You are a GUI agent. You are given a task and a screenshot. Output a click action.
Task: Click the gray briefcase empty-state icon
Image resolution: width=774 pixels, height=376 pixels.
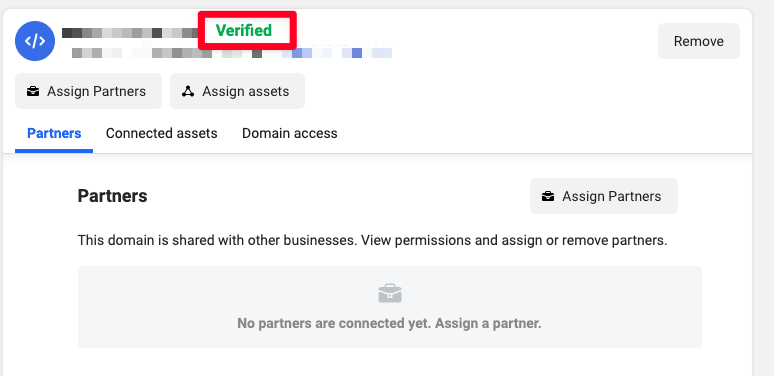(x=390, y=293)
